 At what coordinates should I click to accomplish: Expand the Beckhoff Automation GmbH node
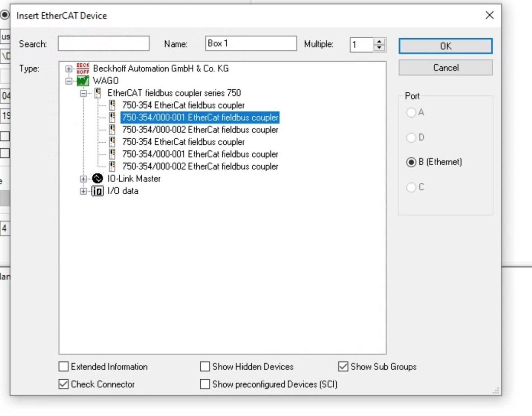[69, 69]
